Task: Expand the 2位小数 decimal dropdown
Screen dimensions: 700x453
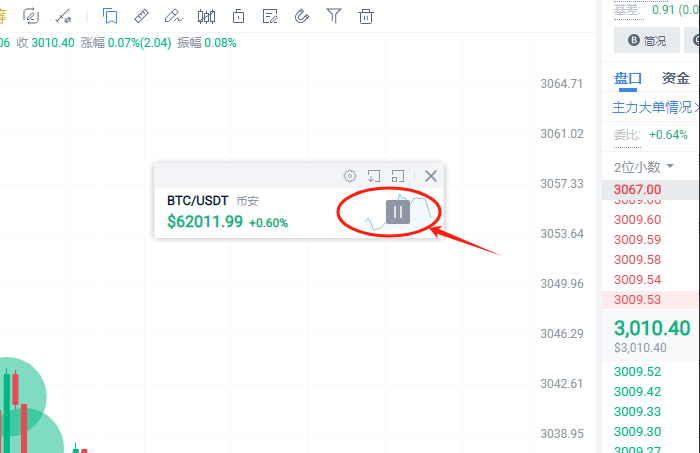Action: click(x=643, y=167)
